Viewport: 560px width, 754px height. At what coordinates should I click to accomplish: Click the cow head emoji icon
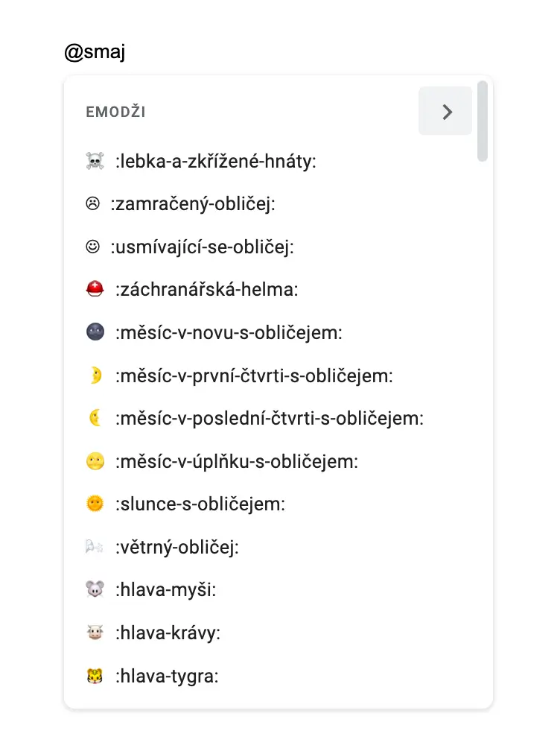point(95,634)
